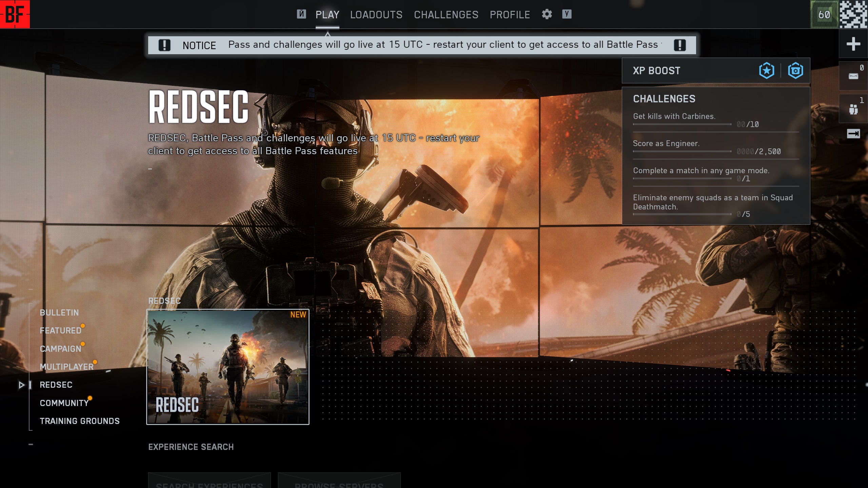The width and height of the screenshot is (868, 488).
Task: Select CAMPAIGN in the side menu
Action: coord(60,349)
